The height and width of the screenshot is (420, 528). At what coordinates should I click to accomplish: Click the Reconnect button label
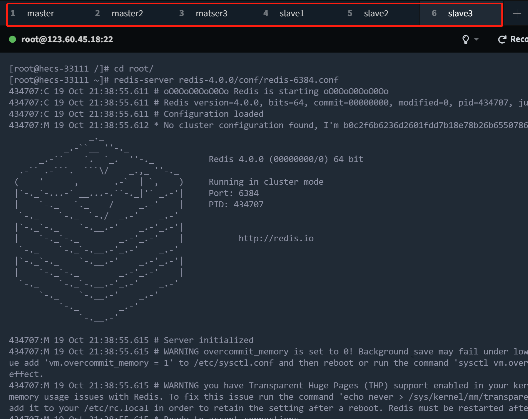click(x=519, y=39)
